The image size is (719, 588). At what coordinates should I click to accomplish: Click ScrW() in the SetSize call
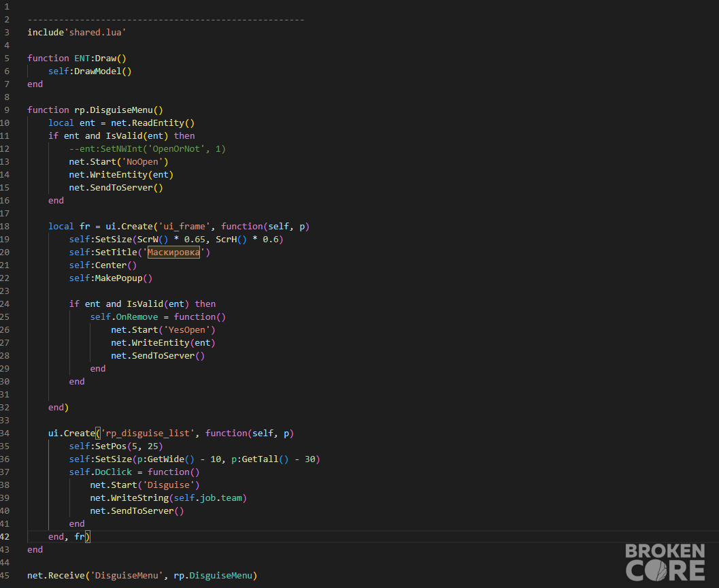(x=152, y=240)
